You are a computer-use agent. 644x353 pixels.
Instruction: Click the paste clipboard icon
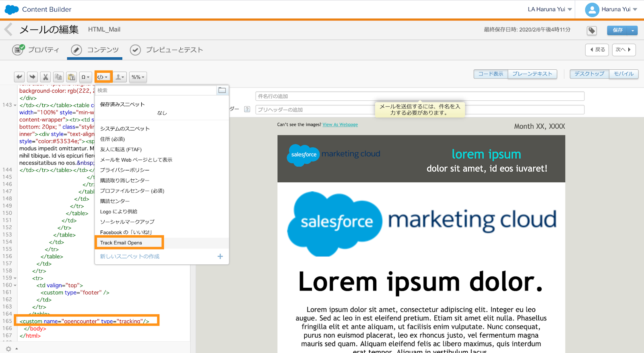pyautogui.click(x=71, y=77)
